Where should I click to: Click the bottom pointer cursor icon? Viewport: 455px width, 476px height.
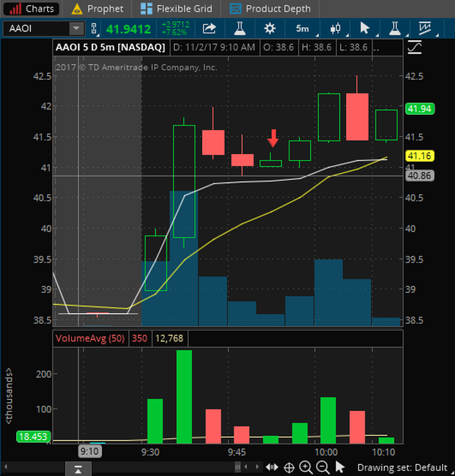(x=340, y=467)
